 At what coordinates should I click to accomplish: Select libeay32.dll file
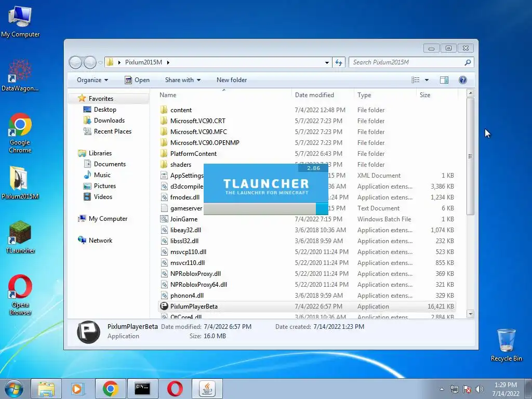[307, 230]
